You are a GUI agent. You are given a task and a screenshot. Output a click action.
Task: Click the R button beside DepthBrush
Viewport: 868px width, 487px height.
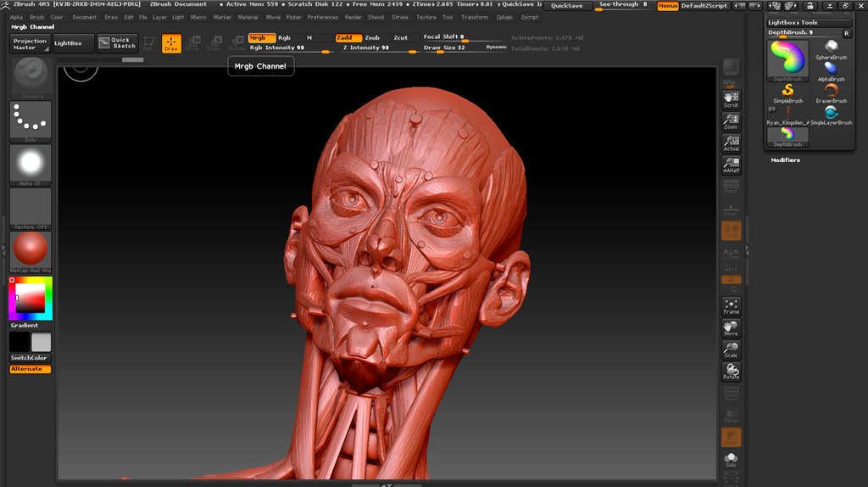click(847, 33)
